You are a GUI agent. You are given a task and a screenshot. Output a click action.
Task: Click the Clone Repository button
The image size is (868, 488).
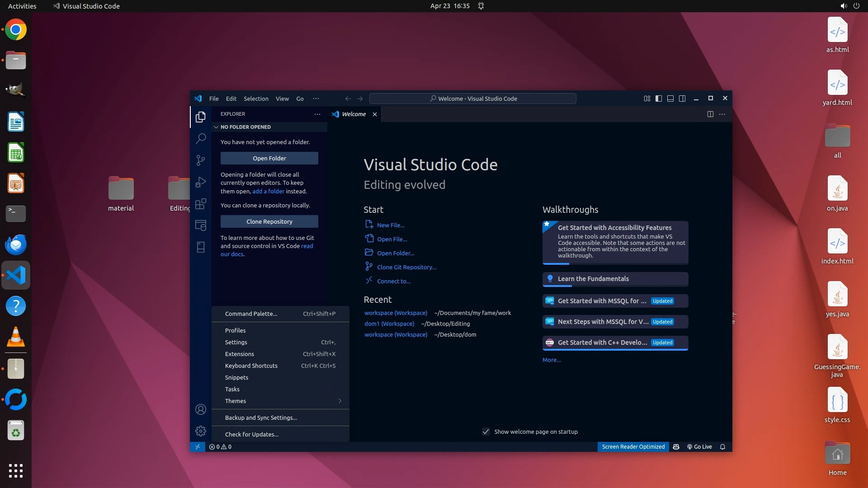[269, 221]
